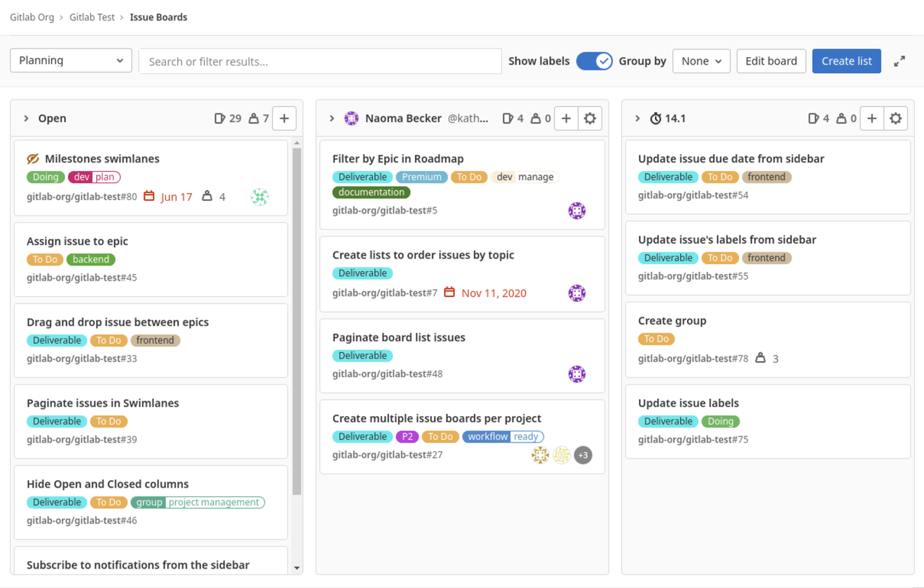Navigate to Gitlab Org via breadcrumb
Viewport: 924px width, 588px height.
32,17
